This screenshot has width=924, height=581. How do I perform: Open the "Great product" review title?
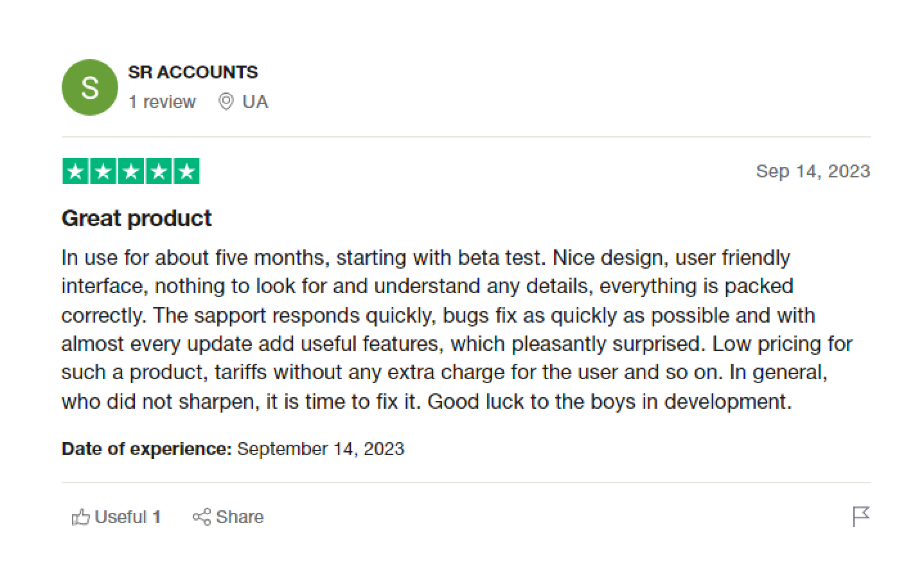pyautogui.click(x=136, y=219)
